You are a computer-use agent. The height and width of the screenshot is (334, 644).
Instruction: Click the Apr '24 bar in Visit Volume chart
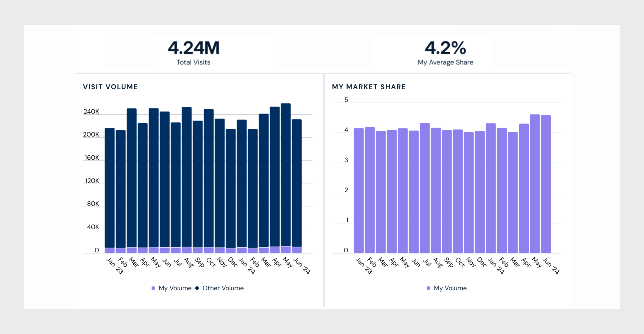coord(275,180)
